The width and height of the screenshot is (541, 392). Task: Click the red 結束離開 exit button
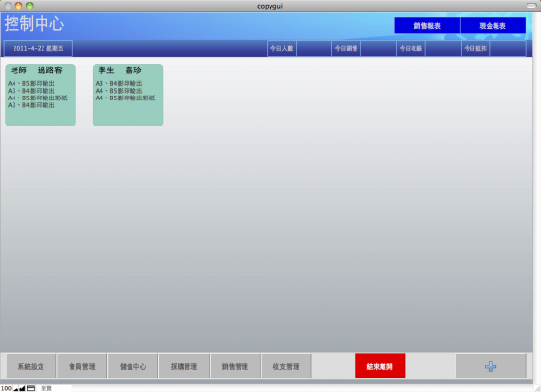[x=380, y=366]
